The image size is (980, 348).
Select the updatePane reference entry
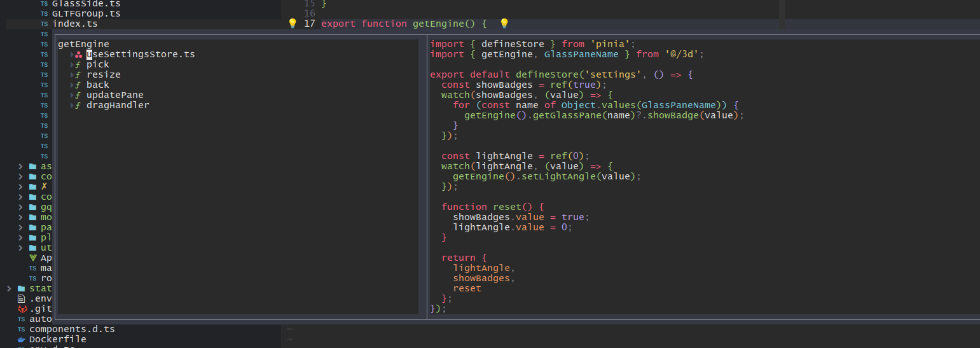114,95
